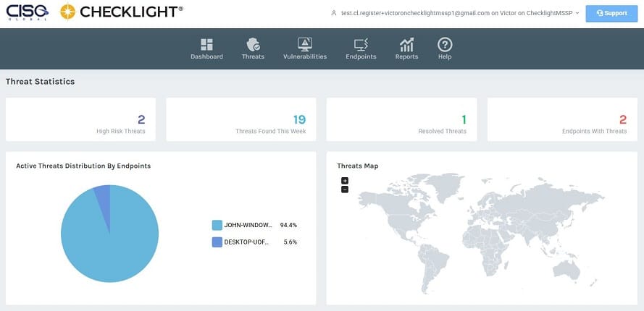
Task: Zoom out on the Threats Map
Action: pyautogui.click(x=345, y=189)
